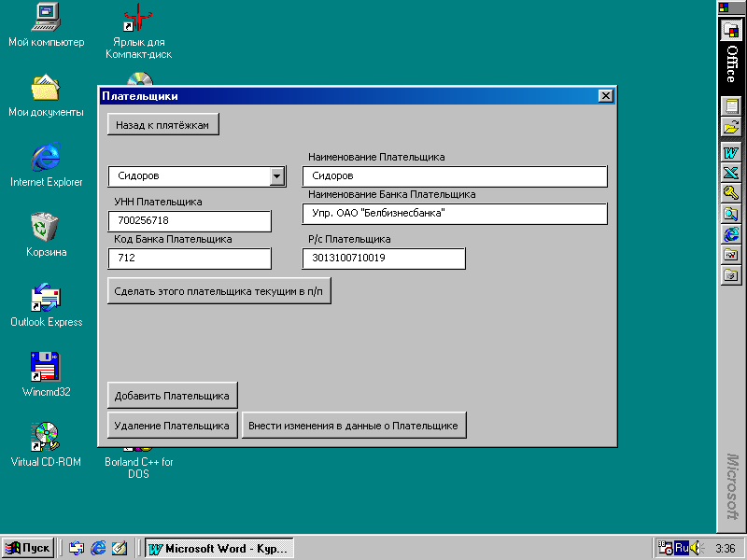Focus the 'Наименование Банка Плательщика' text field
Viewport: 747px width, 560px height.
click(x=455, y=214)
